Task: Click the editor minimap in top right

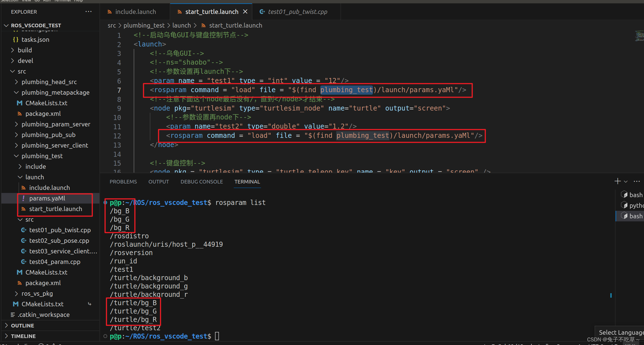Action: (639, 36)
